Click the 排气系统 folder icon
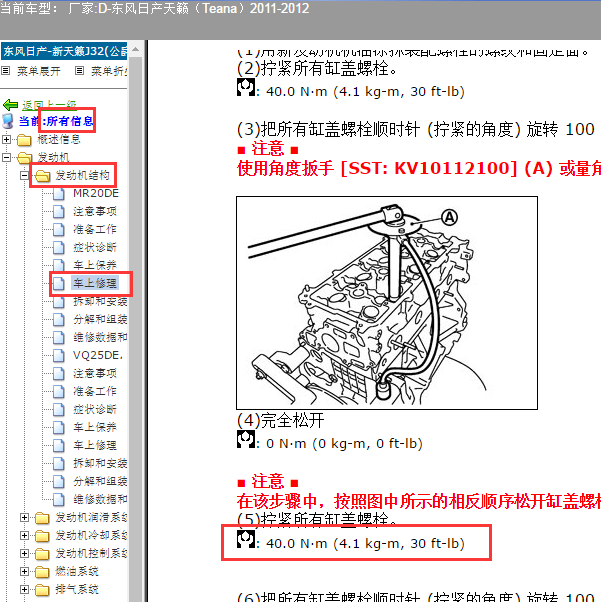Image resolution: width=601 pixels, height=602 pixels. [42, 590]
